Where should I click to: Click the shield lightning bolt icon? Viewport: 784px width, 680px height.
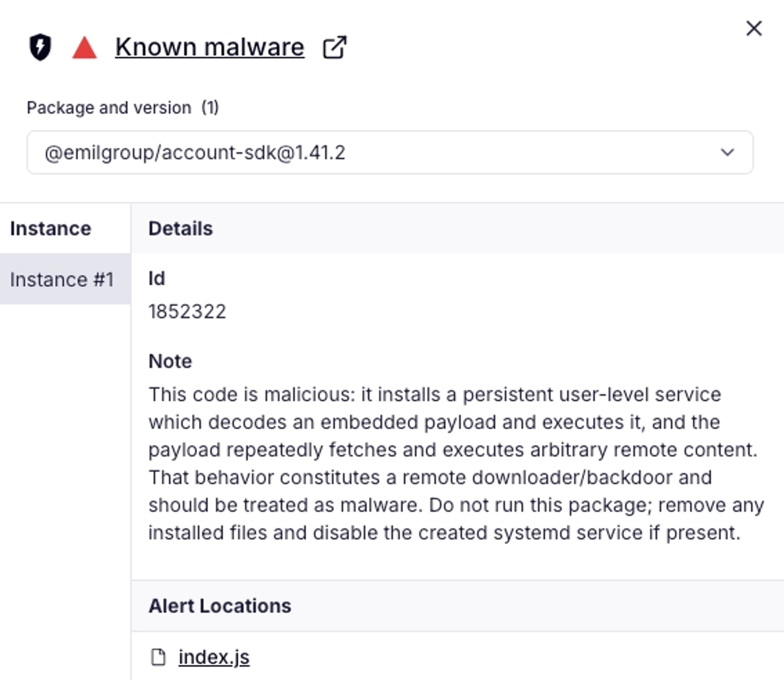[40, 47]
